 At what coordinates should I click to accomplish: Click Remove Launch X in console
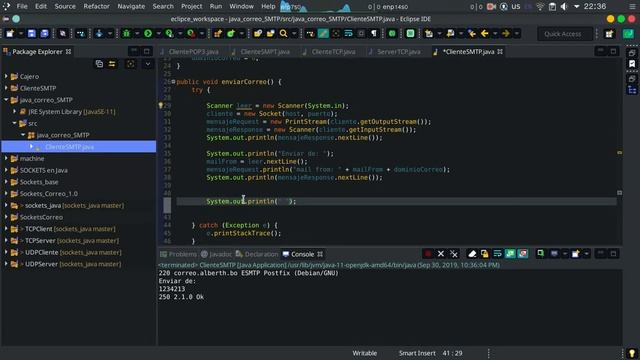[441, 254]
